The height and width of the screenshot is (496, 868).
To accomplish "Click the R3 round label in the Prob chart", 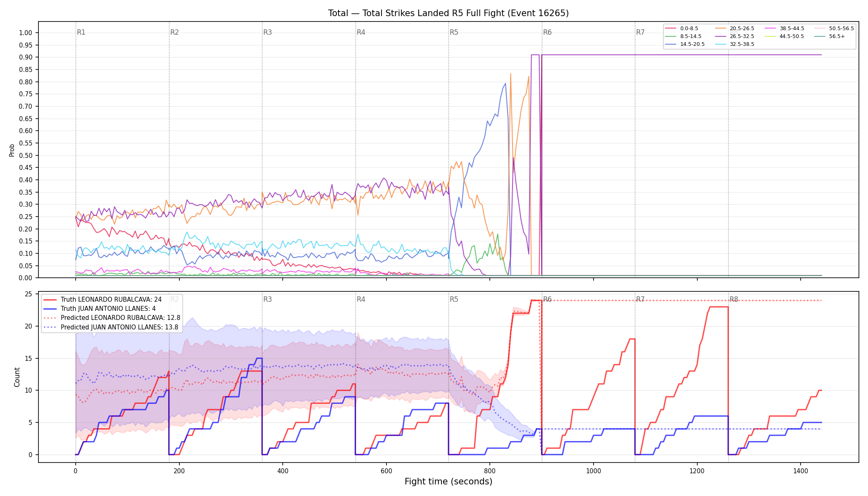I will [267, 32].
